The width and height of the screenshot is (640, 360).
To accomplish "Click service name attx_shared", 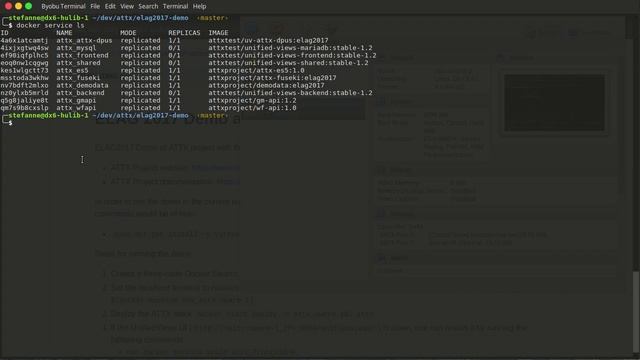I will pyautogui.click(x=78, y=63).
